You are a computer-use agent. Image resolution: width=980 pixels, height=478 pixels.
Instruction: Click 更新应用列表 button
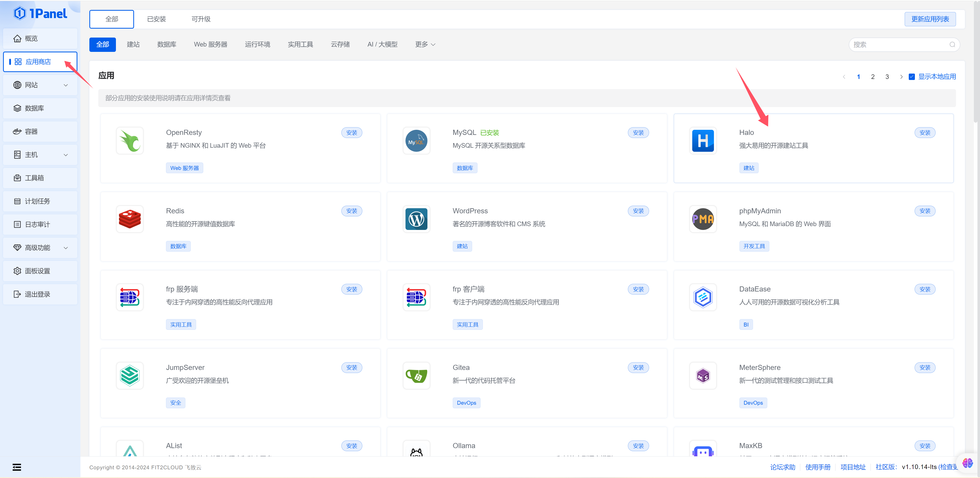point(930,19)
